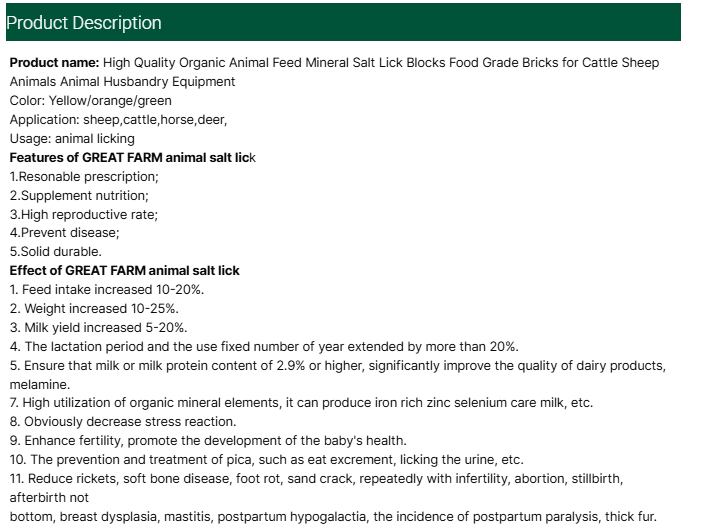Click the 'prevention and treatment of pica' line
Image resolution: width=703 pixels, height=527 pixels.
266,460
